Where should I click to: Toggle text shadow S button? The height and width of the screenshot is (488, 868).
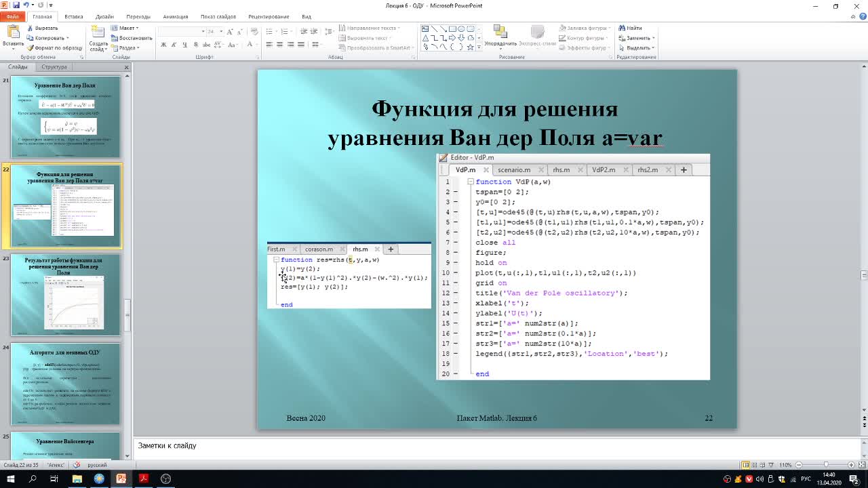(196, 45)
